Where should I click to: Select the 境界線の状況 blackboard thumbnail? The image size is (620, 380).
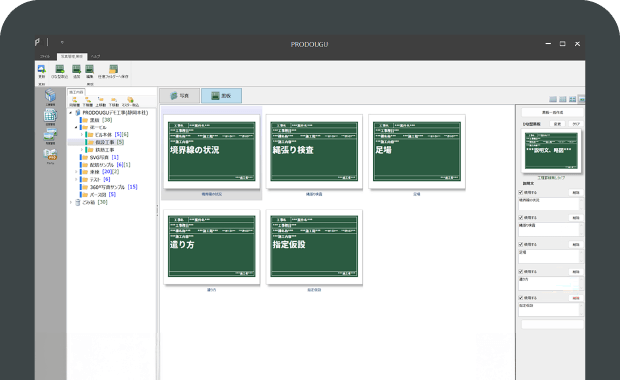[212, 151]
